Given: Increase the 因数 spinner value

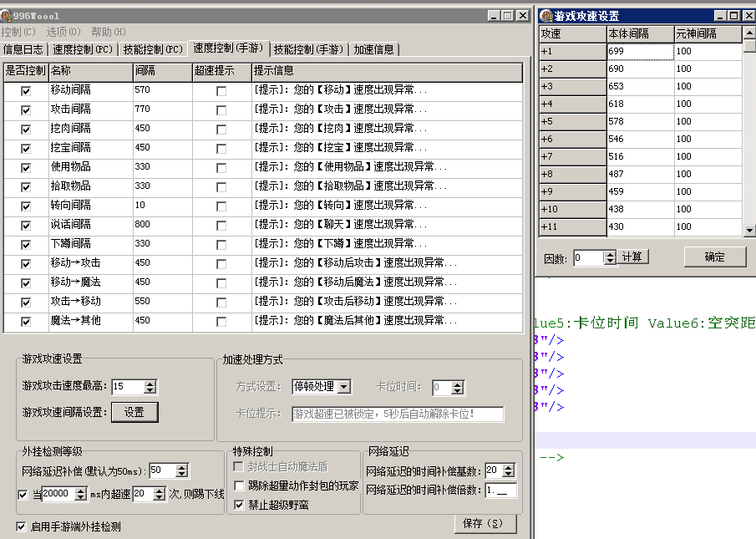Looking at the screenshot, I should 610,255.
